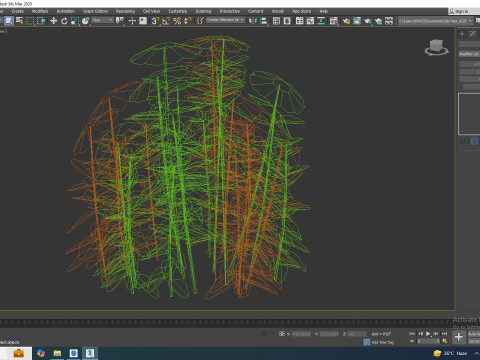This screenshot has height=360, width=480.
Task: Toggle Layer Explorer
Action: 287,21
